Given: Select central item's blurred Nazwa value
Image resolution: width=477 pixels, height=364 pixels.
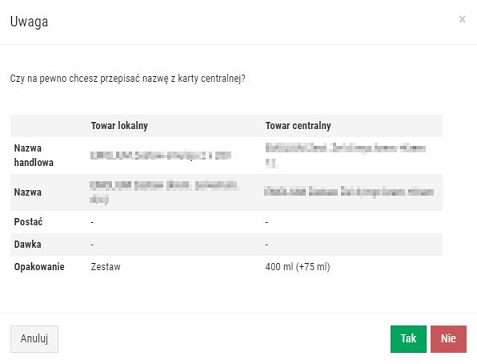Looking at the screenshot, I should (x=349, y=192).
